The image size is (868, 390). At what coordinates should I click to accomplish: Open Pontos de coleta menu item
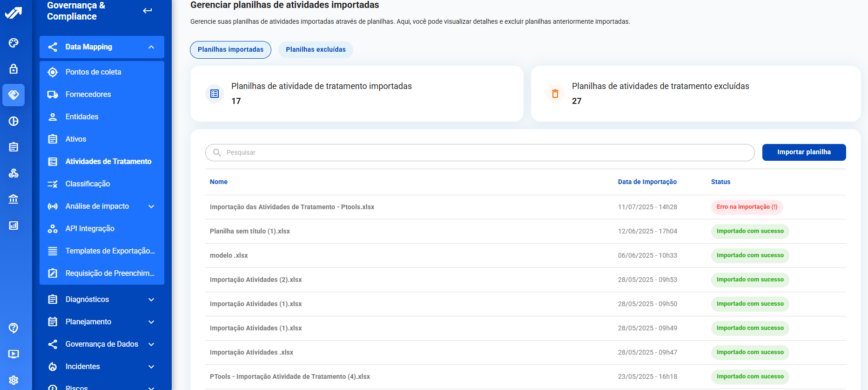93,72
